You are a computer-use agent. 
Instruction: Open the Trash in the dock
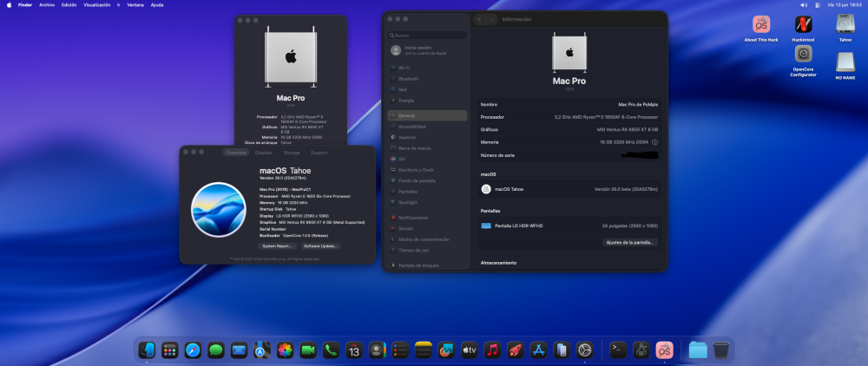tap(721, 350)
